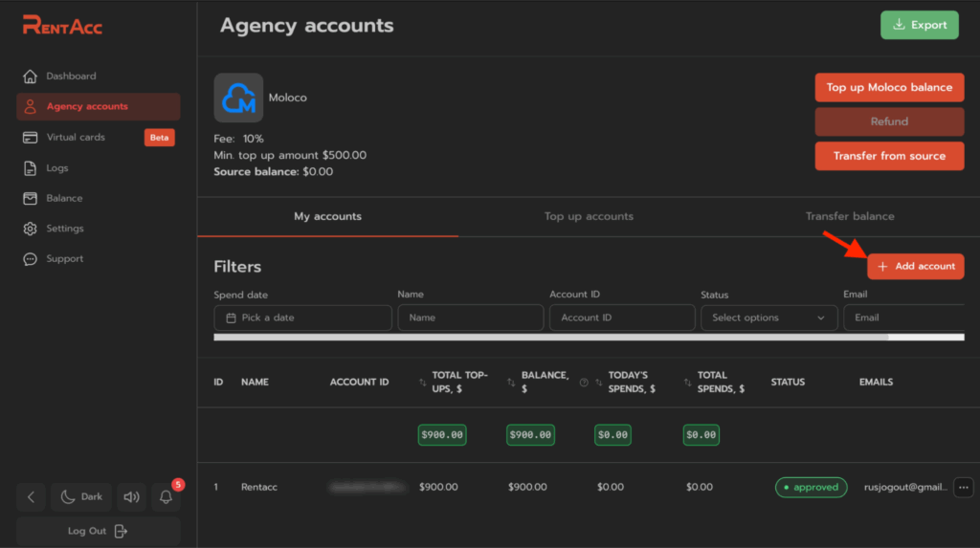
Task: Open the Spend date picker
Action: [302, 318]
